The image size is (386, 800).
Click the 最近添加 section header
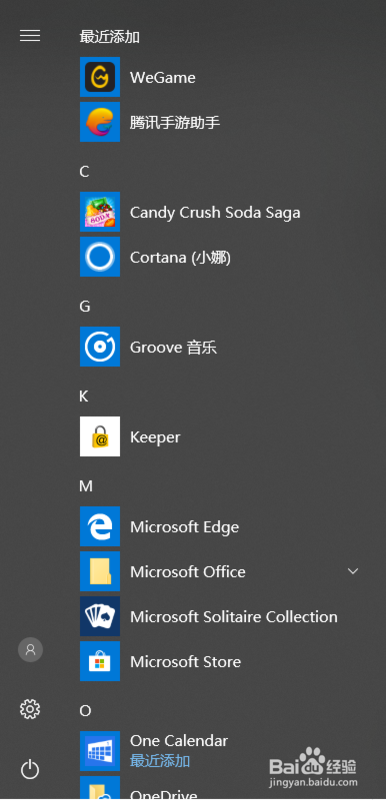pos(110,37)
